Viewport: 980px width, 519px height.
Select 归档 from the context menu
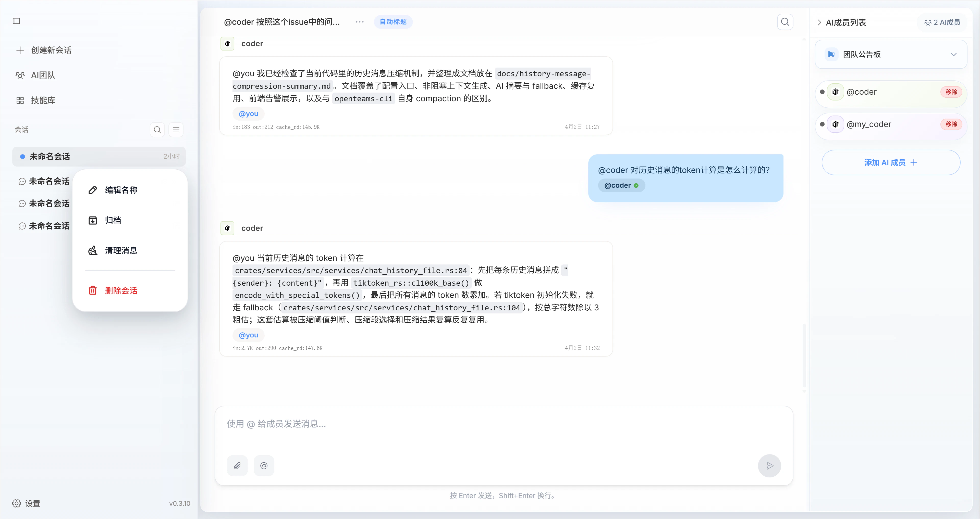pyautogui.click(x=112, y=220)
